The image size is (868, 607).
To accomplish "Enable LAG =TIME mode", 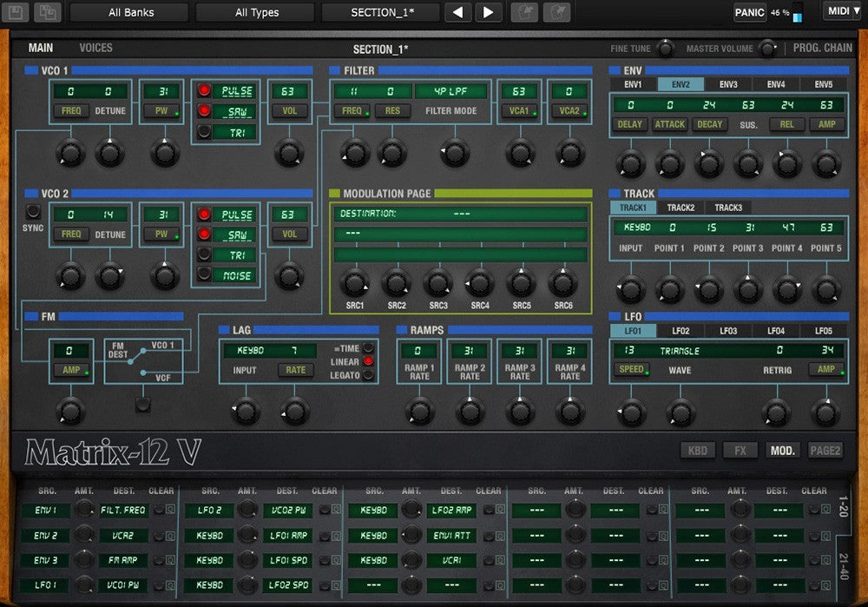I will (x=367, y=348).
